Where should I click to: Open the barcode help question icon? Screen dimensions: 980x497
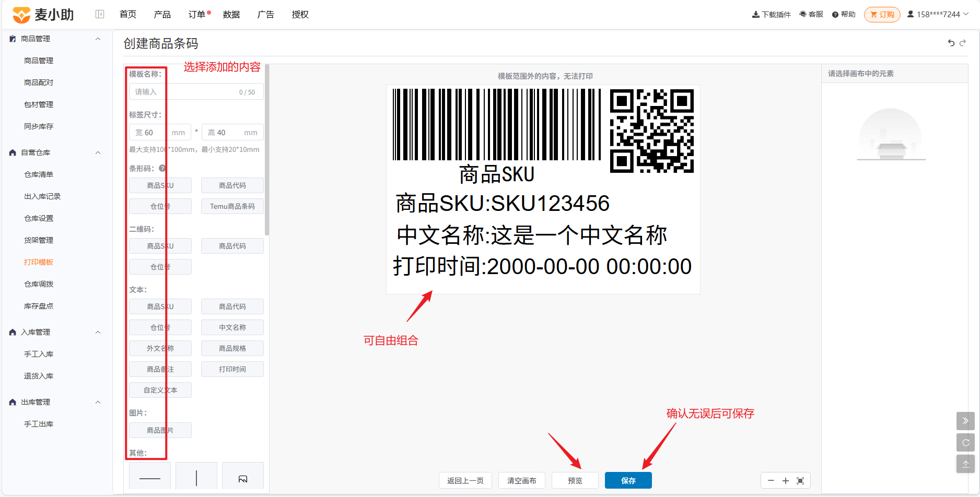point(162,168)
